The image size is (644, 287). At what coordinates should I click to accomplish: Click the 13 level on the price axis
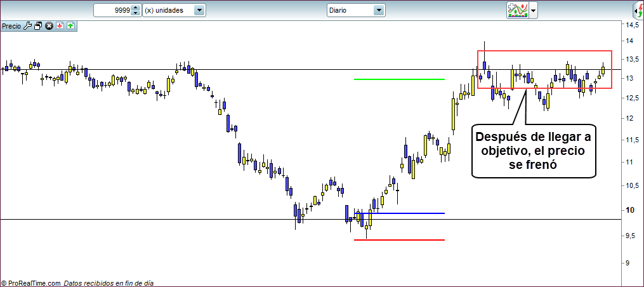coord(630,79)
